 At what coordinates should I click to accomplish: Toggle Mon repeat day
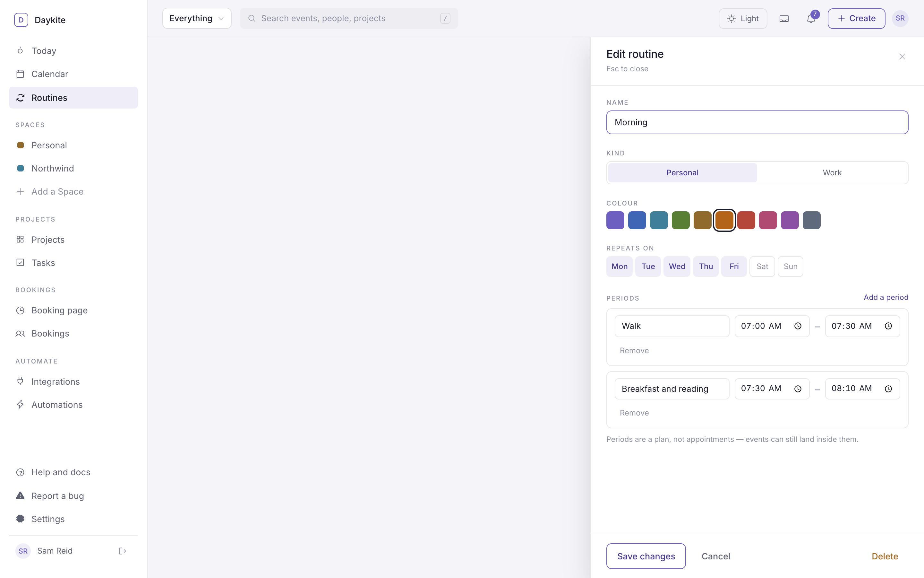[x=619, y=267]
